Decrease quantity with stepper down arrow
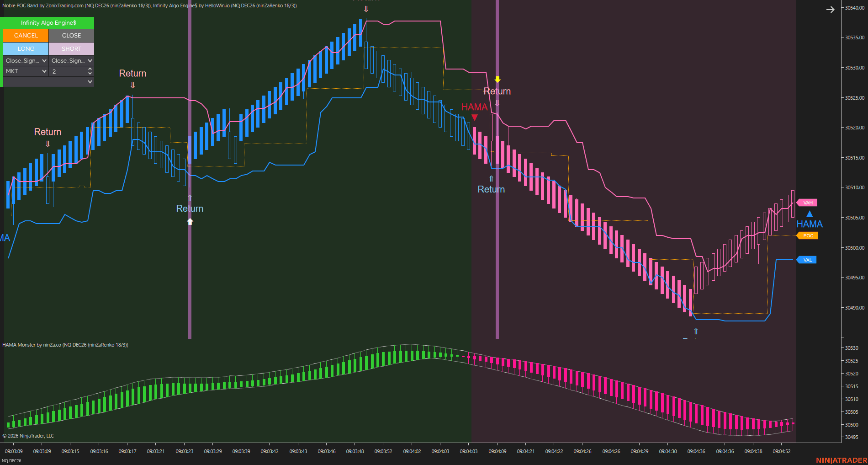 [x=90, y=73]
